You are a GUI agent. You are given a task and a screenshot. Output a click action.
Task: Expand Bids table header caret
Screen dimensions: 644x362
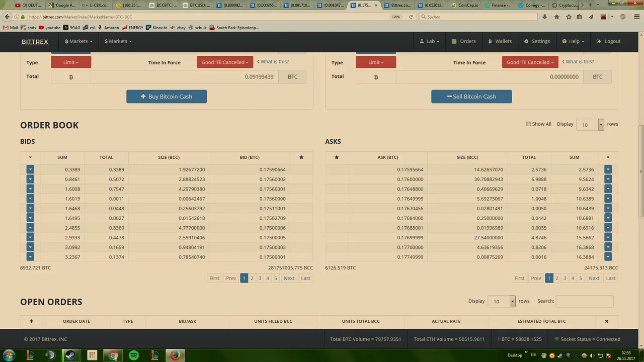click(x=30, y=157)
